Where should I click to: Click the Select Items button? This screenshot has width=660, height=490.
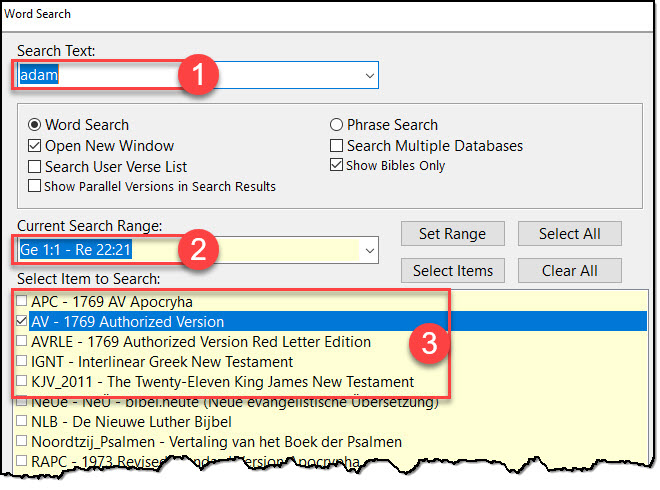coord(452,271)
